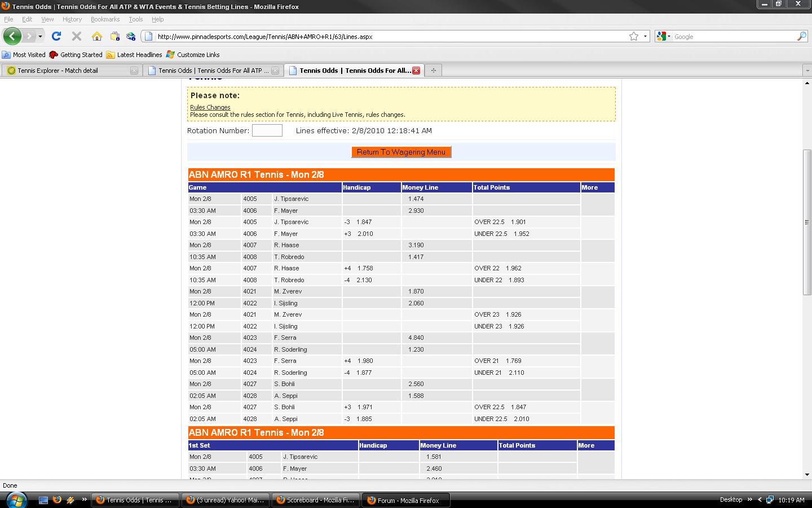812x508 pixels.
Task: Select T. Robredo handicap -4 2.130
Action: tap(358, 280)
